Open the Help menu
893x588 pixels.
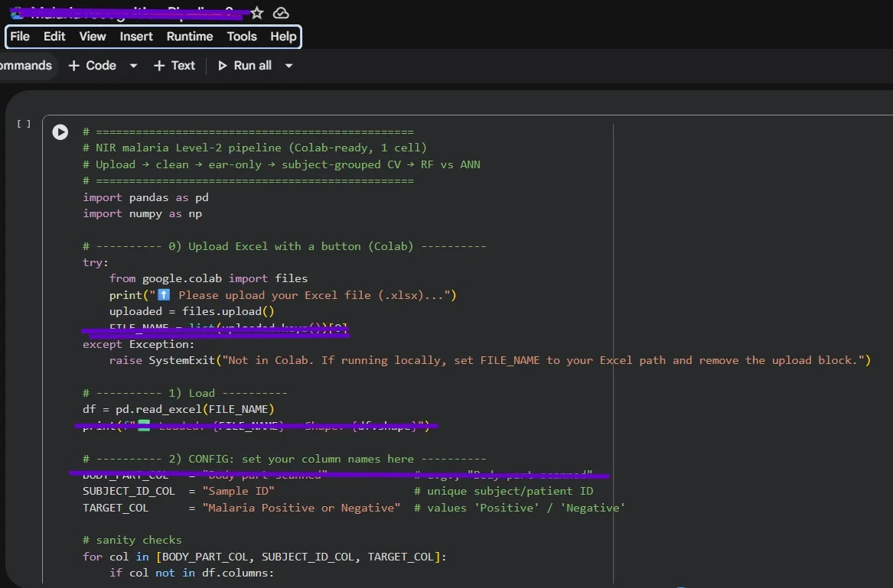pos(283,37)
